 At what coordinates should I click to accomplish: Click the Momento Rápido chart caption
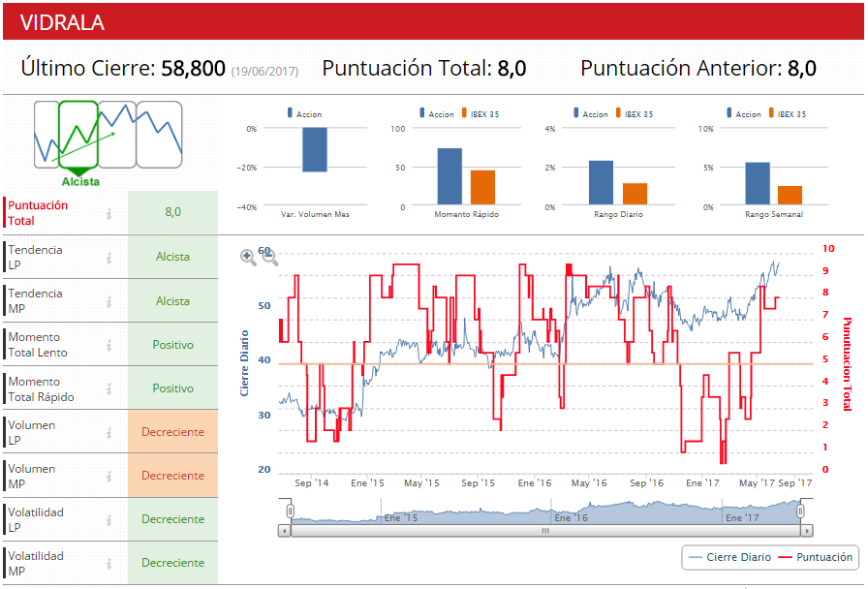[x=467, y=214]
